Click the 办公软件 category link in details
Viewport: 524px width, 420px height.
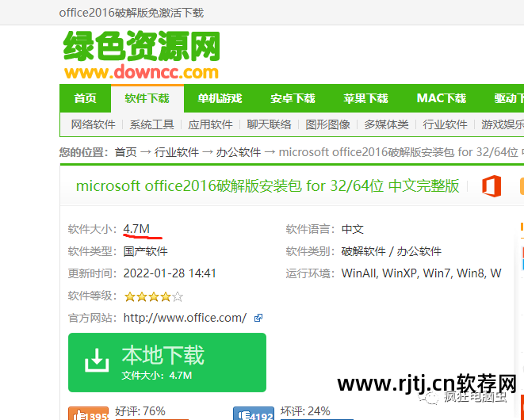(419, 251)
